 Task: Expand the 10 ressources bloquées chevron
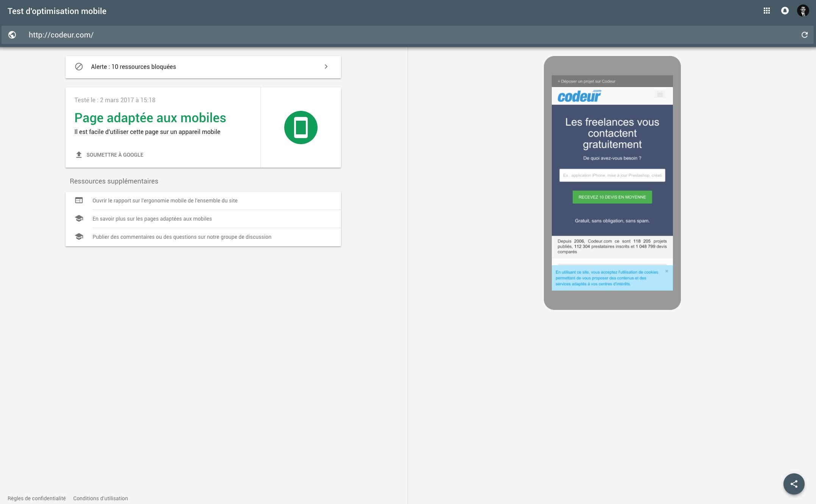tap(326, 67)
